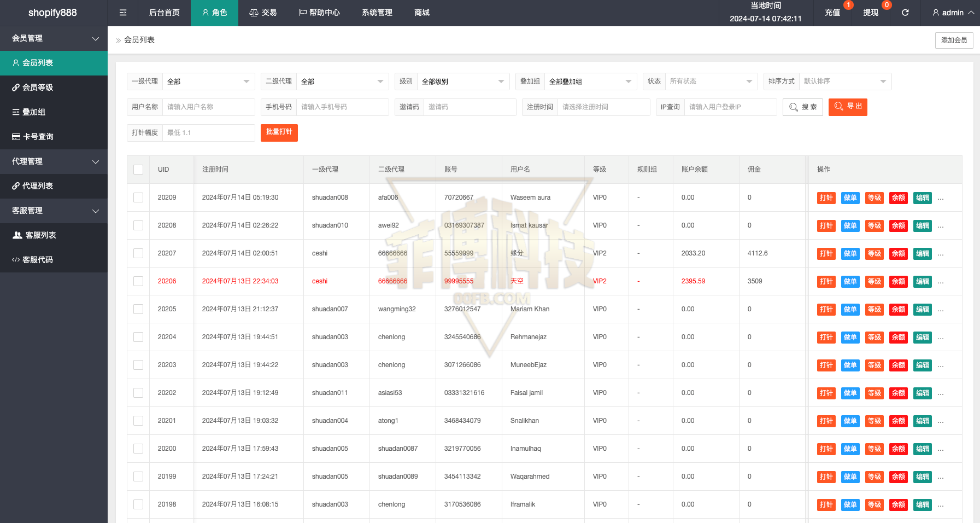Open 客服列表 in the sidebar
The width and height of the screenshot is (980, 523).
coord(54,235)
